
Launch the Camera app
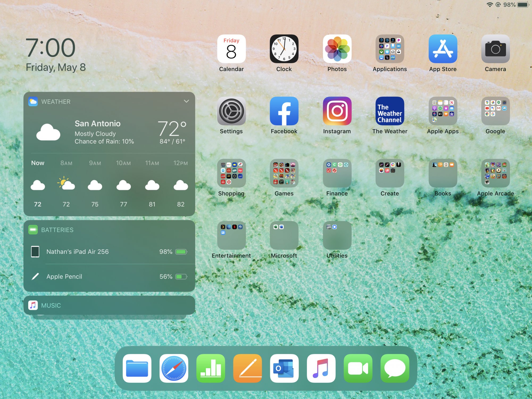(495, 49)
